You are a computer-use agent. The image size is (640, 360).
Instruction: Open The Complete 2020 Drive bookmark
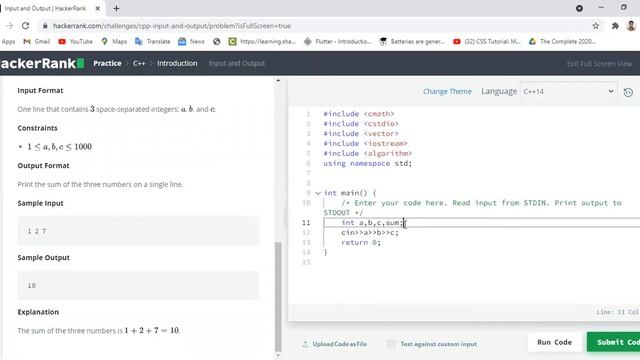(562, 41)
